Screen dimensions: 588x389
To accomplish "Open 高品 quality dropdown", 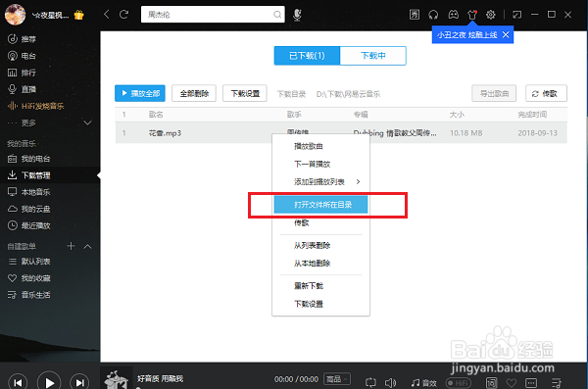I will point(337,379).
